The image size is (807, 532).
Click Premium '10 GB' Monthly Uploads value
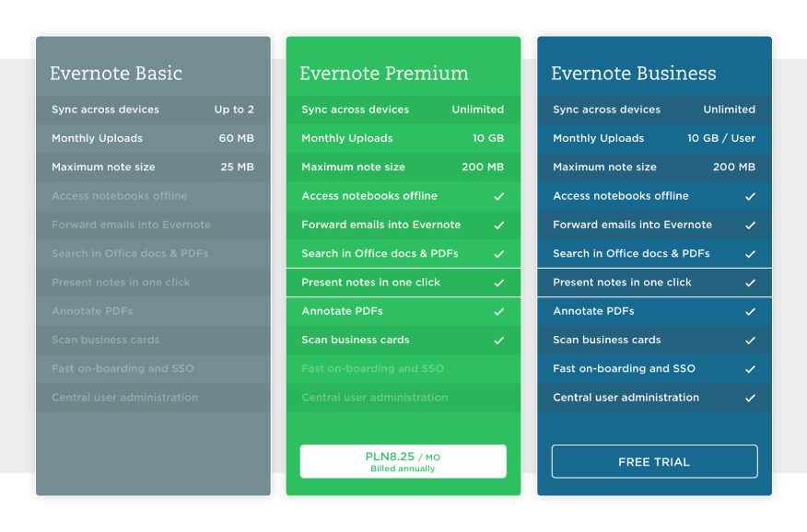[x=488, y=138]
